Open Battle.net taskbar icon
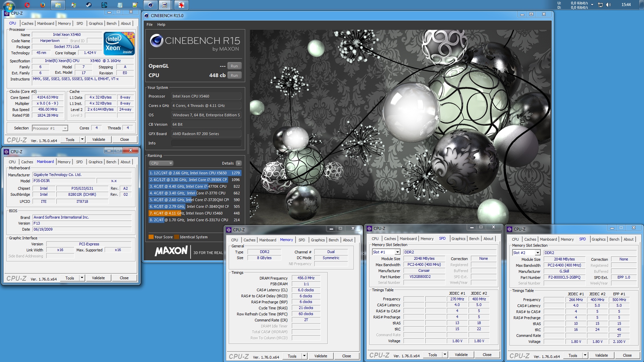The image size is (644, 362). point(104,5)
